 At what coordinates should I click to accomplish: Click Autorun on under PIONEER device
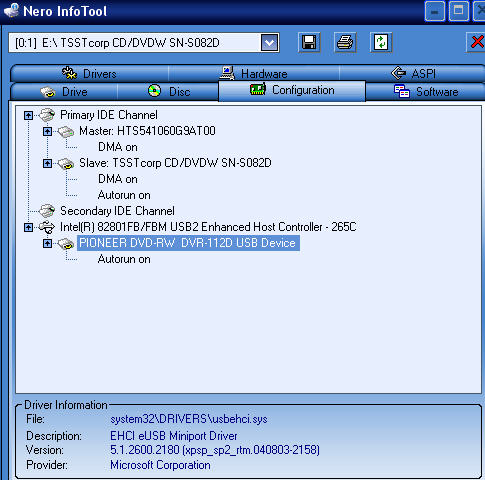click(x=124, y=259)
